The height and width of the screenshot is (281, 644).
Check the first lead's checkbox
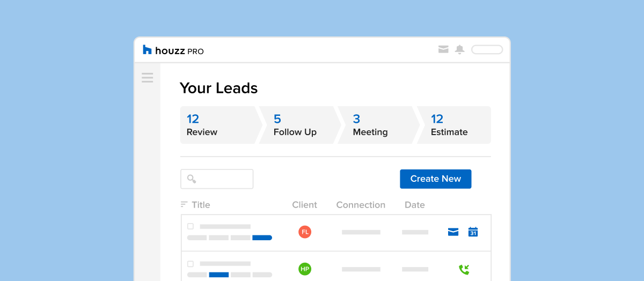click(191, 226)
